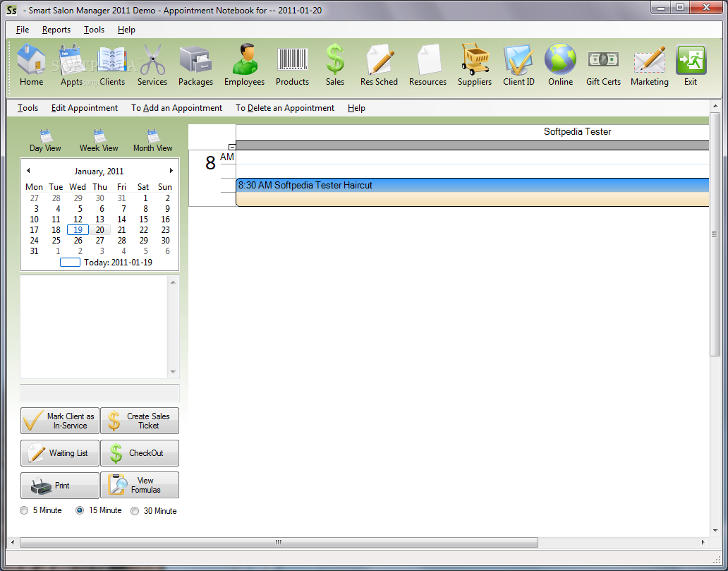728x571 pixels.
Task: Click the green Exit icon
Action: [691, 65]
